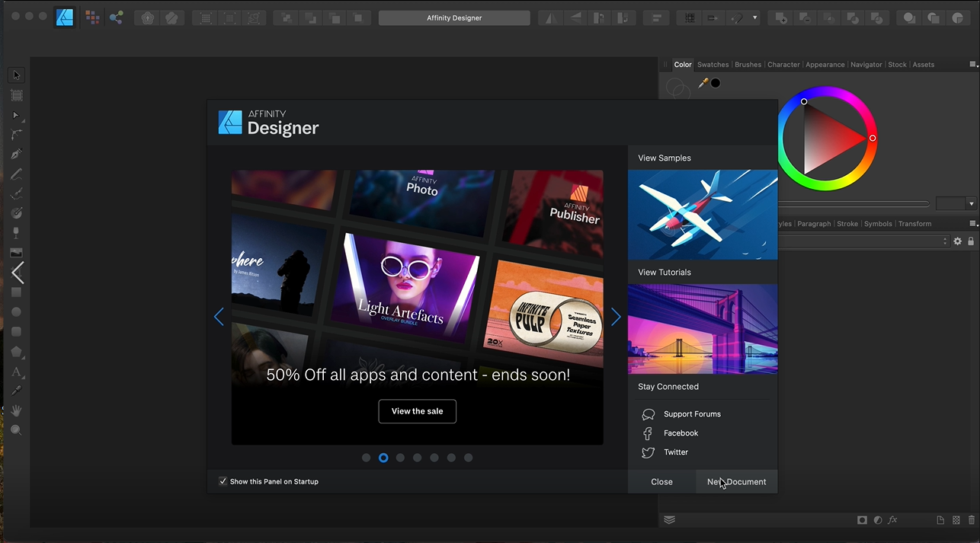Viewport: 980px width, 543px height.
Task: Click the Adjustments half-circle icon
Action: (878, 520)
